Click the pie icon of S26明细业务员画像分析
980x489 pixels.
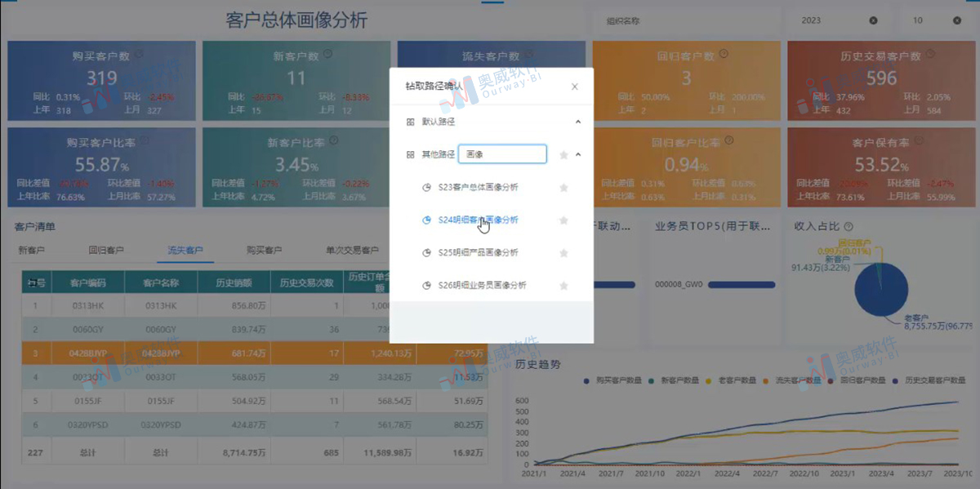click(425, 285)
